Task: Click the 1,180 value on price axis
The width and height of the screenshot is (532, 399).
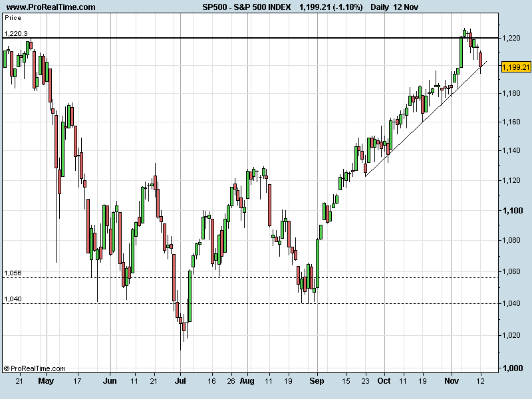Action: (511, 93)
